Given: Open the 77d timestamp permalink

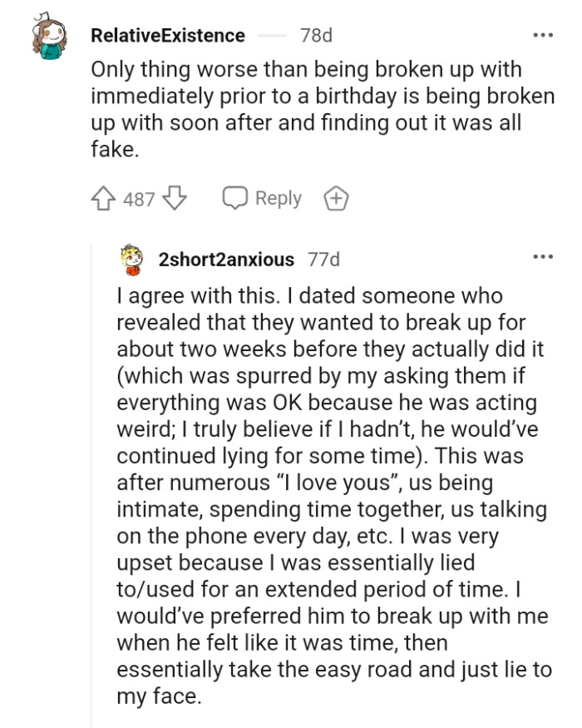Looking at the screenshot, I should pos(323,260).
